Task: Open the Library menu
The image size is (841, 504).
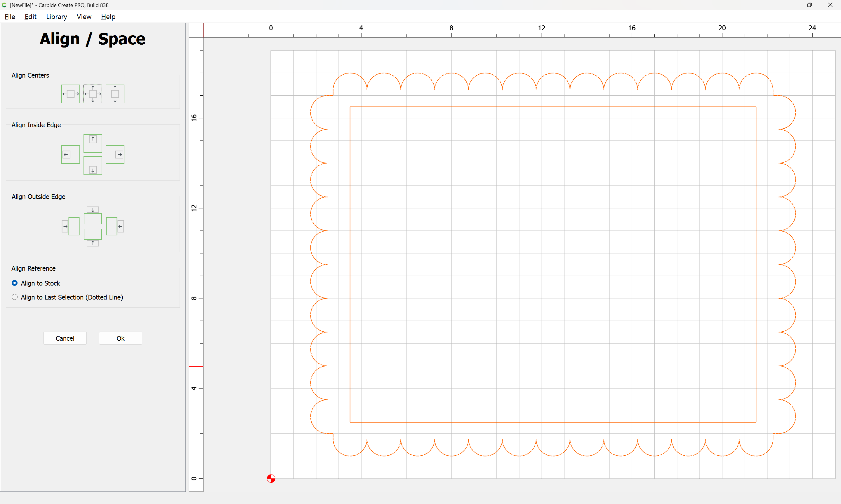Action: tap(56, 17)
